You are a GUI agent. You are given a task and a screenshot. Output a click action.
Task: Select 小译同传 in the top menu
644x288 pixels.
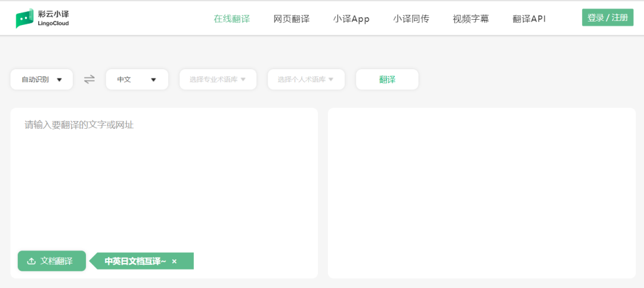pyautogui.click(x=411, y=18)
